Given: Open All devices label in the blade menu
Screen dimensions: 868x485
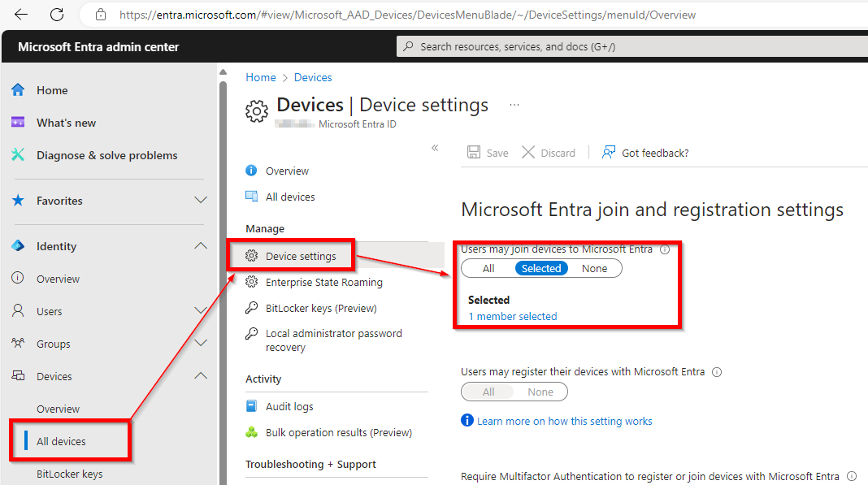Looking at the screenshot, I should click(290, 197).
